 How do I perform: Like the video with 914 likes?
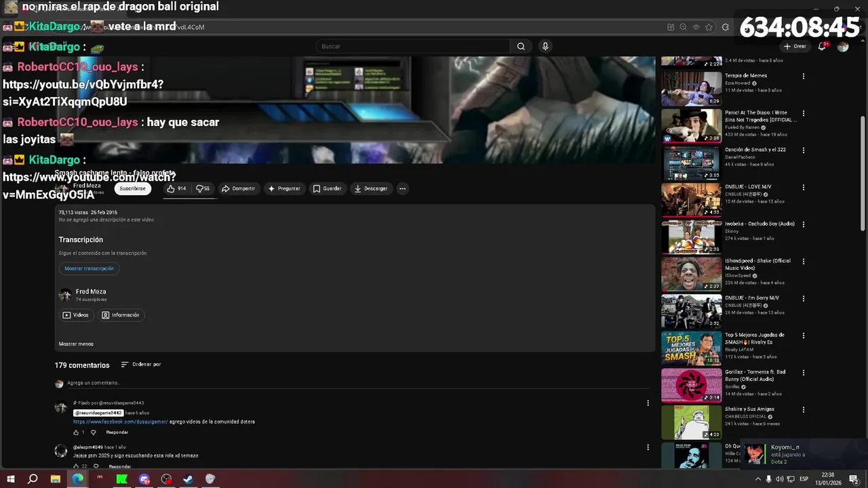177,188
